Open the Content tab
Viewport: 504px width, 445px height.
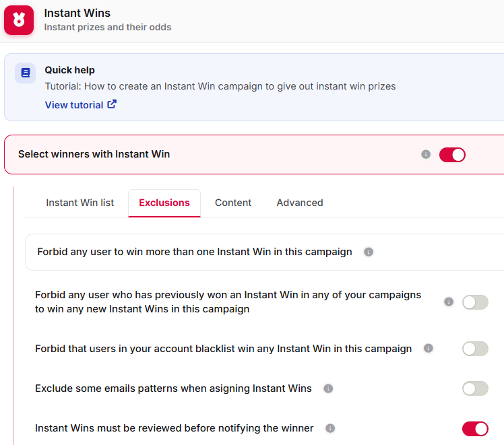click(x=233, y=203)
